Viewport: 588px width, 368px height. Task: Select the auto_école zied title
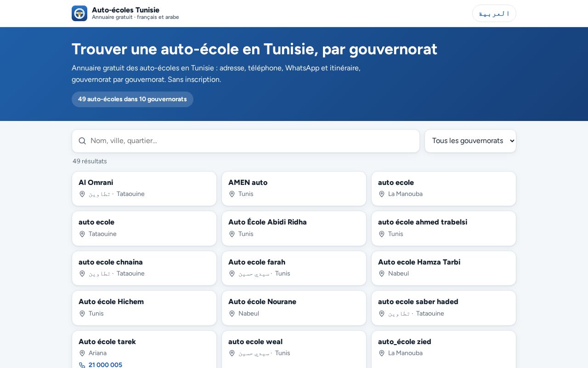tap(405, 342)
